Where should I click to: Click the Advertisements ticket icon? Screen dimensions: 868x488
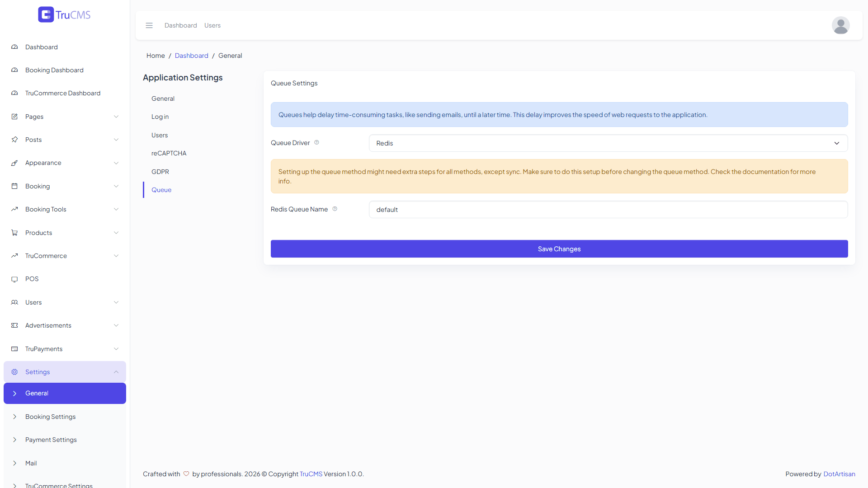[14, 325]
